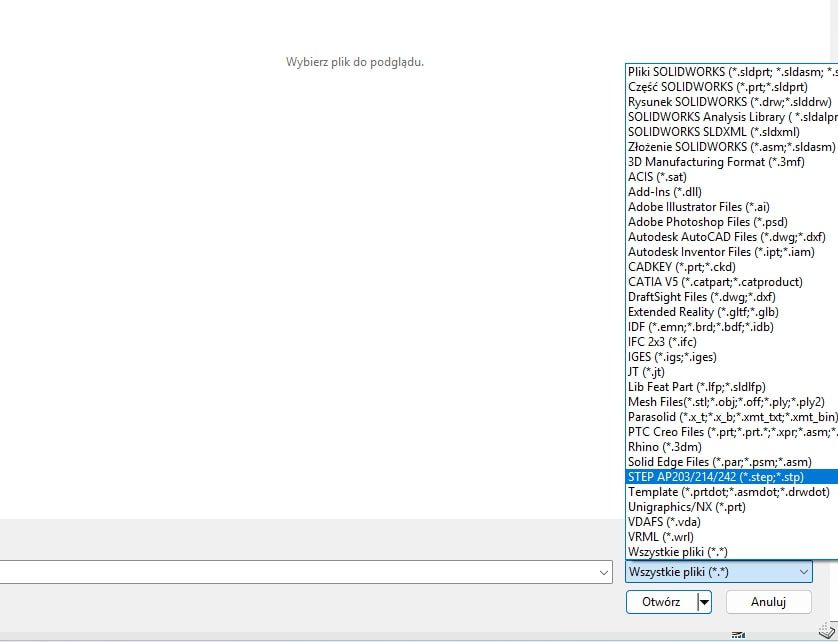Pick 'Template (*.prtdot;*.asmdot;*.drwdot)' file type
This screenshot has height=642, width=838.
(732, 491)
